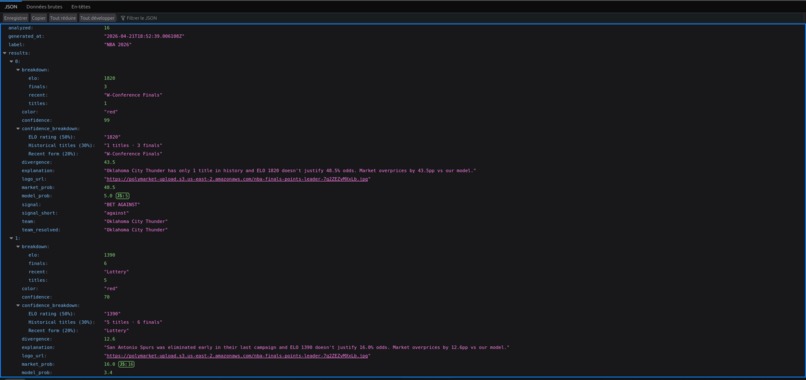Click the team_resolved key in result 0

[x=41, y=230]
